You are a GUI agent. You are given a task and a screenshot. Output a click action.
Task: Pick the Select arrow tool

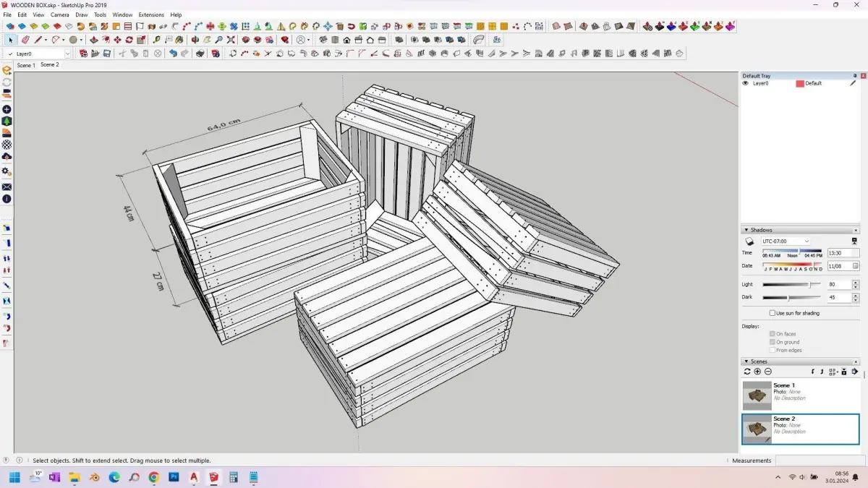pos(11,40)
